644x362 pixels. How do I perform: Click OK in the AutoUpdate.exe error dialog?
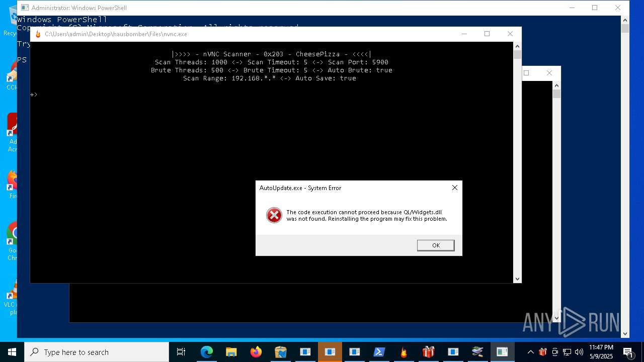click(436, 245)
